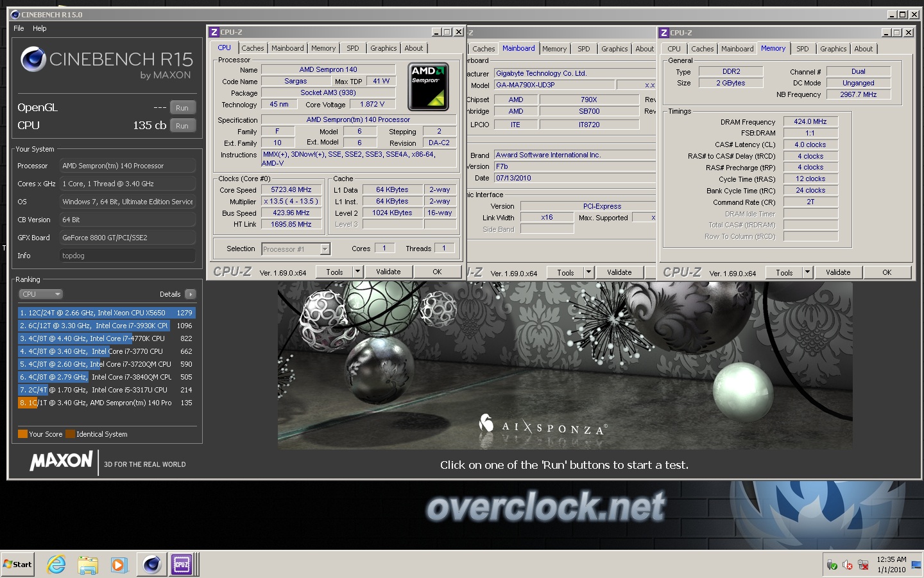Open the Ranking Details arrow button
The image size is (924, 578).
[x=190, y=294]
